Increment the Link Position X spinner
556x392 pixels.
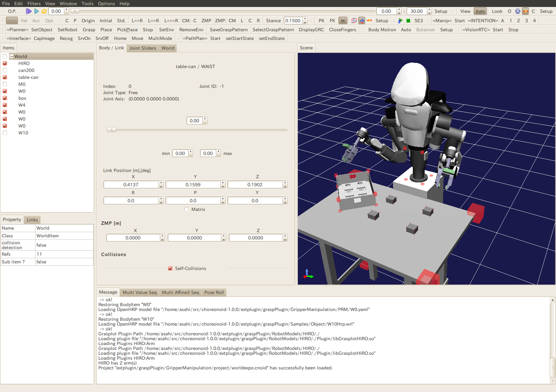pyautogui.click(x=161, y=183)
